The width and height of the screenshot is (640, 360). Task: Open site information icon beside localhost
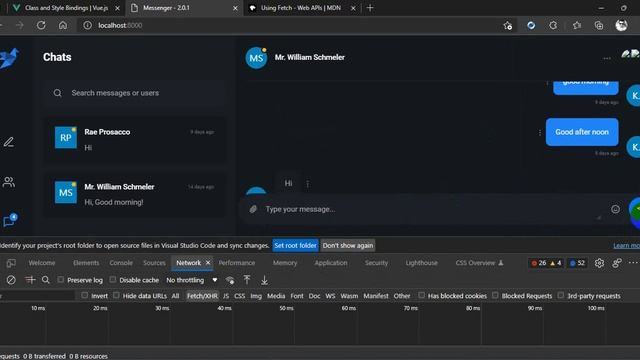point(87,25)
